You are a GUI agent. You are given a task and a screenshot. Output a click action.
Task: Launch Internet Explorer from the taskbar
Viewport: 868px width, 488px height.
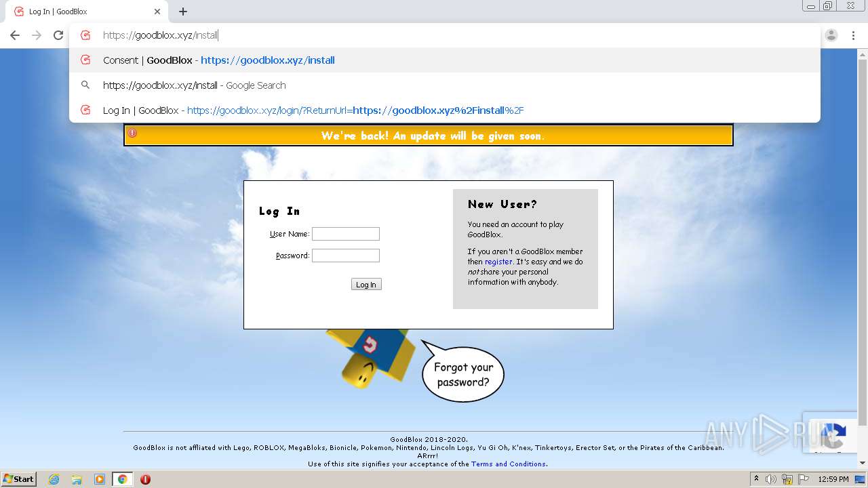[x=54, y=479]
